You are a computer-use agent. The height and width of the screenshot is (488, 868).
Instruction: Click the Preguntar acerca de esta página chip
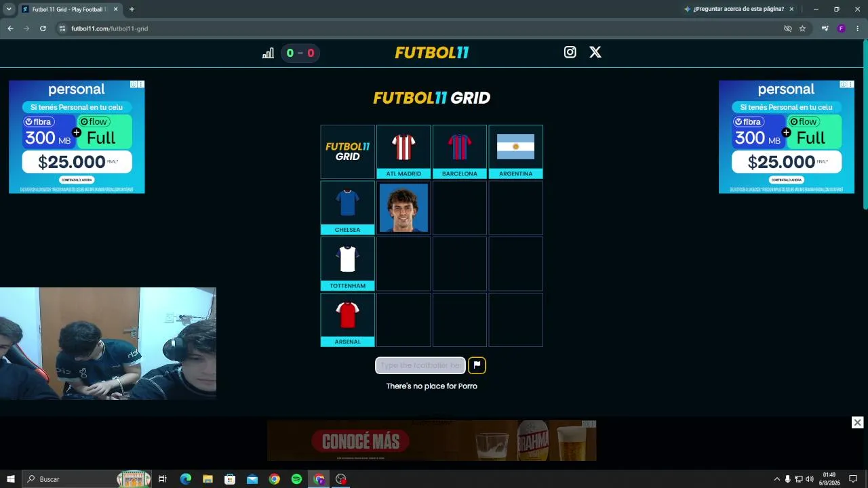(734, 9)
